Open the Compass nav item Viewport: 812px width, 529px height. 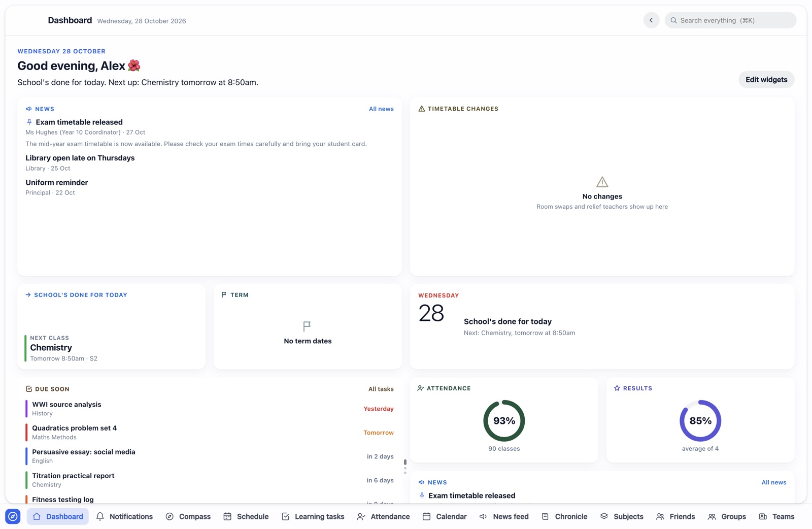(188, 516)
